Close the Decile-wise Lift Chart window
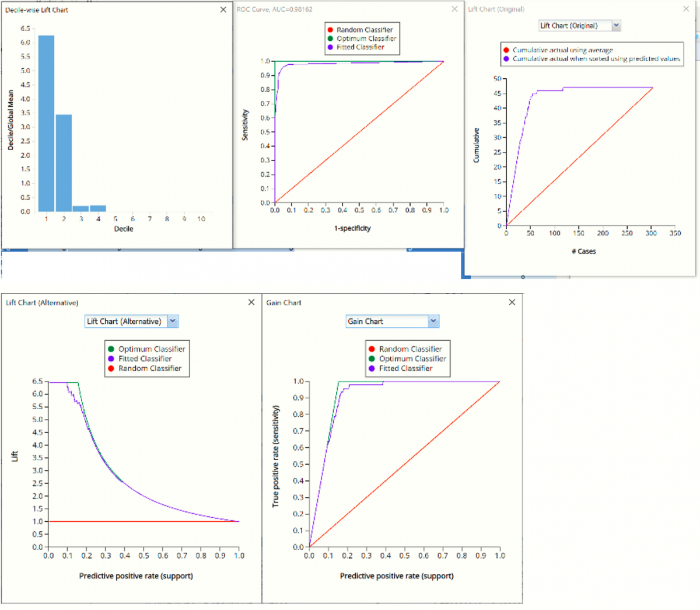Image resolution: width=700 pixels, height=610 pixels. (x=223, y=10)
